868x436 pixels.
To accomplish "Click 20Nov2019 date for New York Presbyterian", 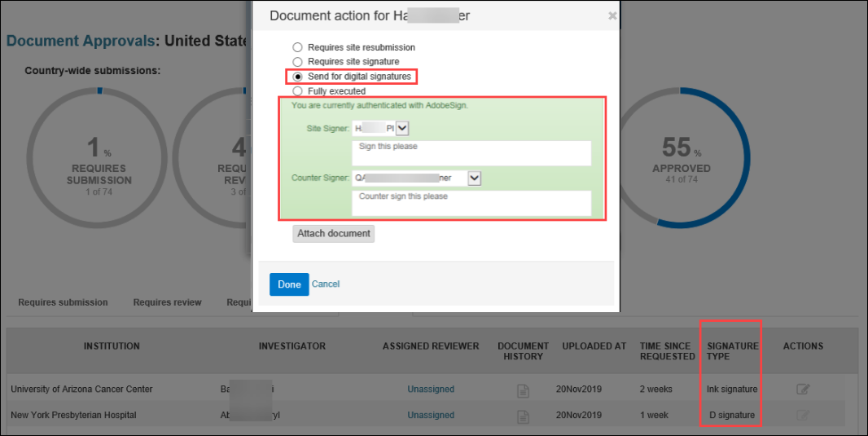I will (x=578, y=415).
